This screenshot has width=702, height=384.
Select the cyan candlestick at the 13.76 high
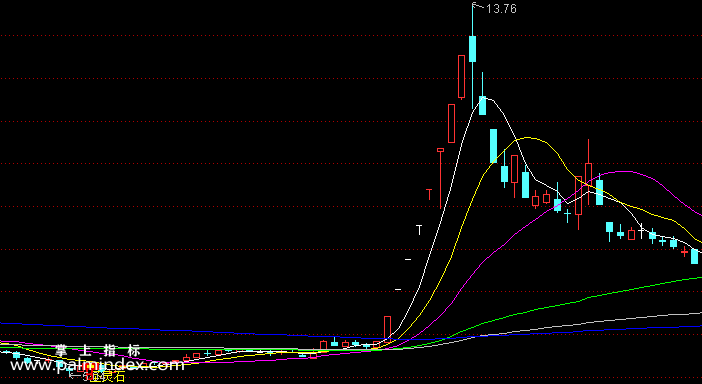pyautogui.click(x=472, y=49)
